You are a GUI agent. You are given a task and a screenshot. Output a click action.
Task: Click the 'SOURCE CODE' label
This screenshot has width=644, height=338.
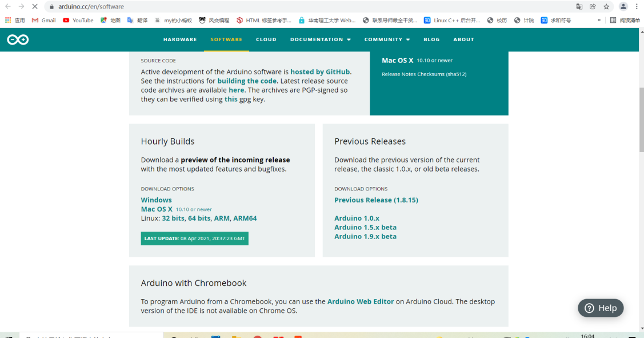coord(158,61)
